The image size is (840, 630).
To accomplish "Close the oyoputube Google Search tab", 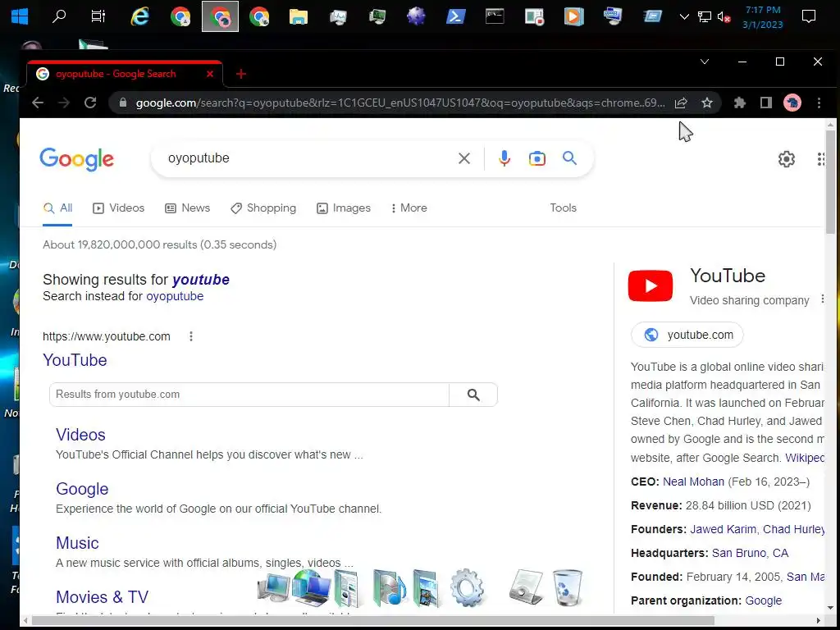I will click(x=210, y=74).
